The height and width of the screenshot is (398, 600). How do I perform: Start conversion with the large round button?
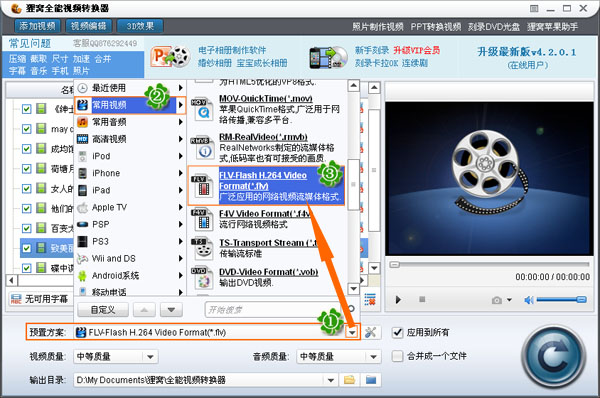(x=553, y=356)
